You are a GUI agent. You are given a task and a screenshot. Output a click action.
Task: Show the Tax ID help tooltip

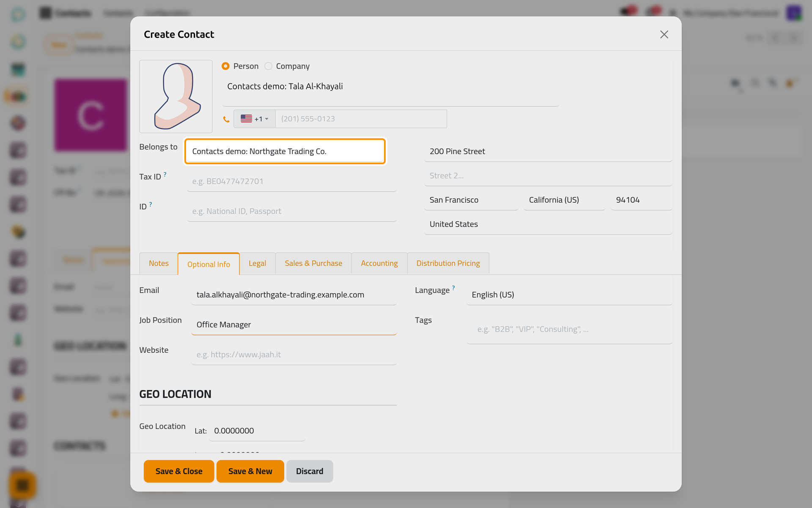coord(165,174)
